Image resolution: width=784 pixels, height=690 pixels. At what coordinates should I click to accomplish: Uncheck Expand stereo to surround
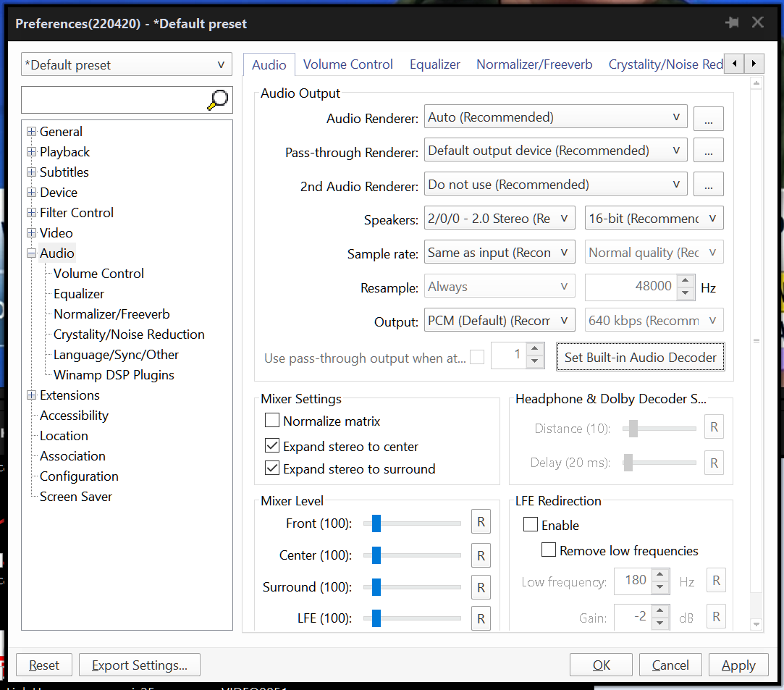(x=272, y=468)
